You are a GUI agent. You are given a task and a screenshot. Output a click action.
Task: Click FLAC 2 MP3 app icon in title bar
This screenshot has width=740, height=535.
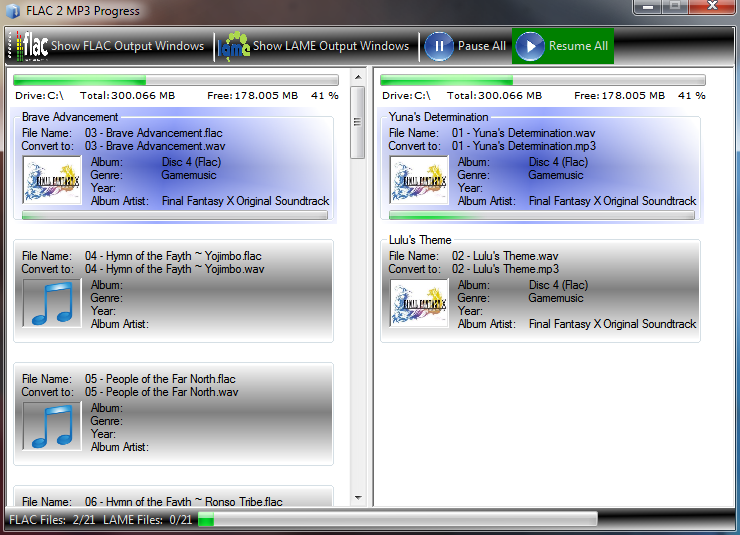click(x=13, y=11)
